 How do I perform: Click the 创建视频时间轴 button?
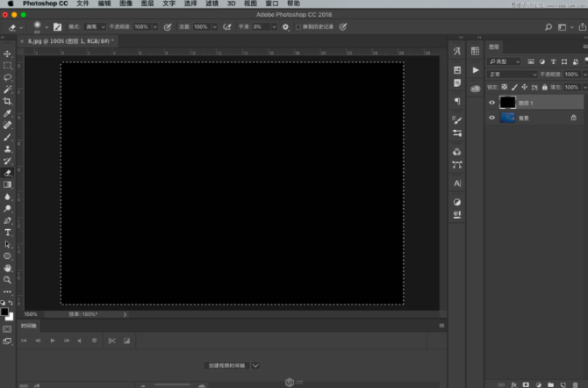(227, 364)
